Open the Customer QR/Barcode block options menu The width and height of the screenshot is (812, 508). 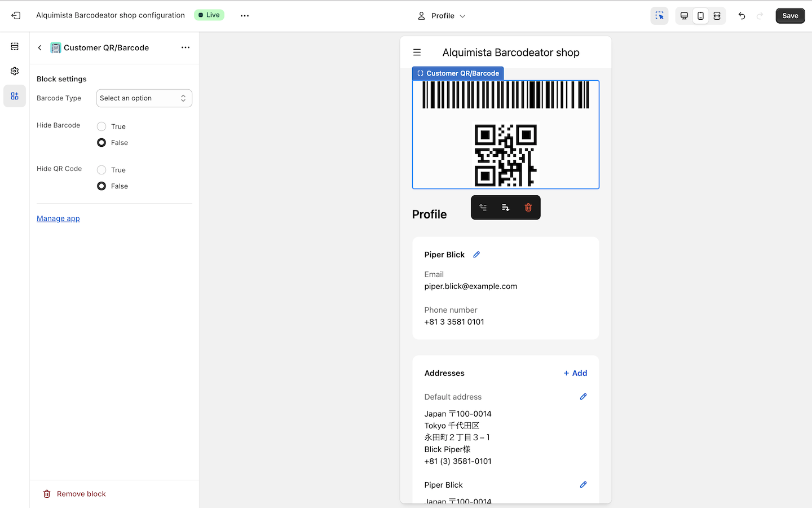tap(186, 48)
